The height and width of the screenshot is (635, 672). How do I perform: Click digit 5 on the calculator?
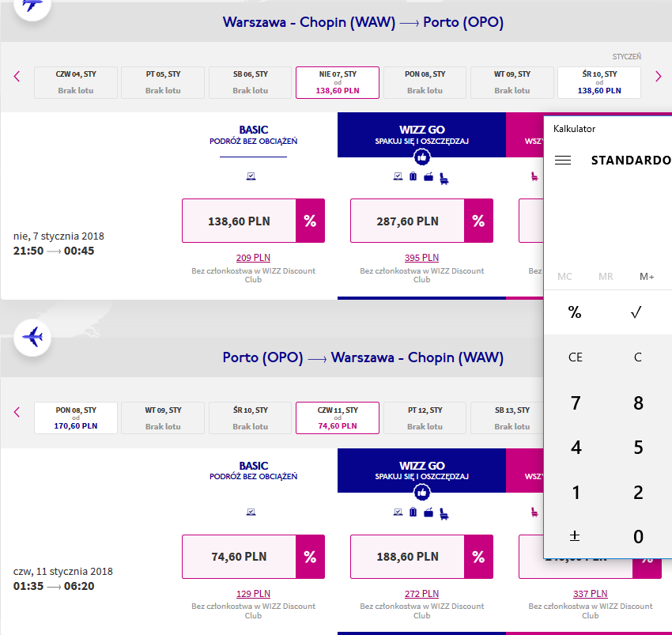pyautogui.click(x=638, y=448)
